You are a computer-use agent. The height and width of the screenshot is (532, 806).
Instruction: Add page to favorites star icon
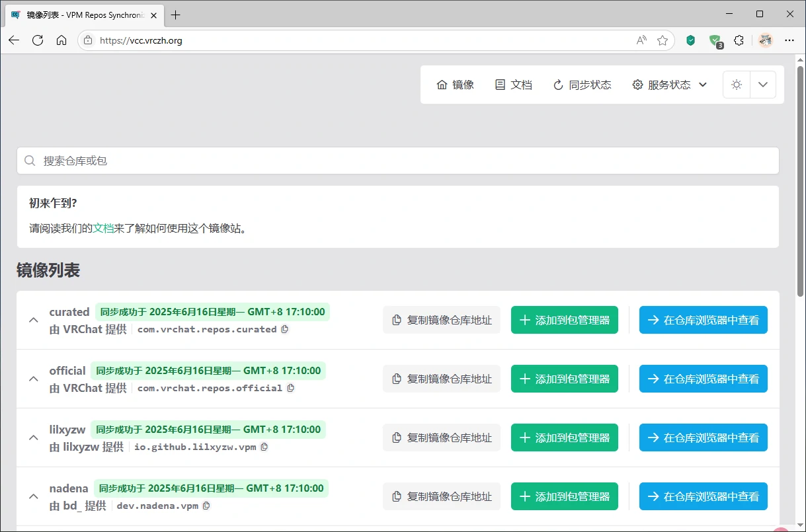point(662,40)
